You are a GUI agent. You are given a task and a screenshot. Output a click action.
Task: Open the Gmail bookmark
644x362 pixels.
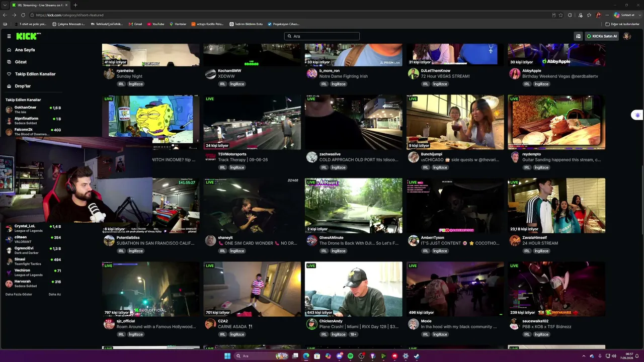click(135, 24)
